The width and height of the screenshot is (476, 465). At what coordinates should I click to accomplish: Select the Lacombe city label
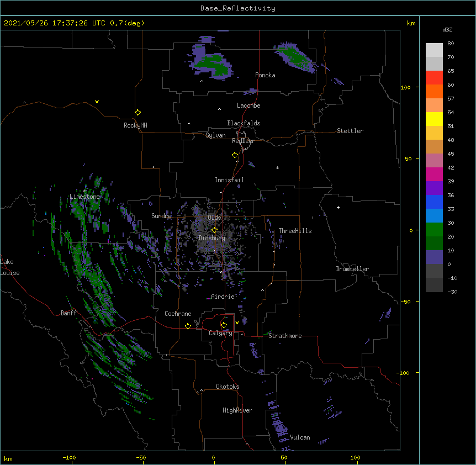248,105
